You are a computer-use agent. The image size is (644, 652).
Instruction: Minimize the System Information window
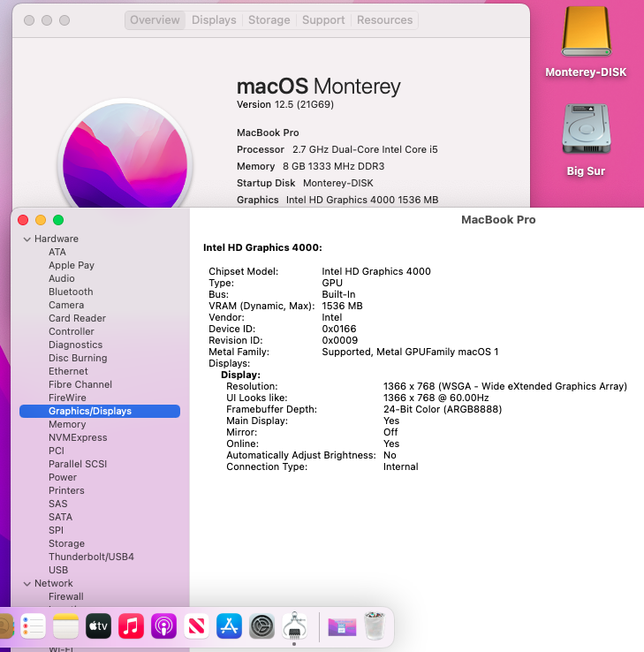tap(41, 220)
